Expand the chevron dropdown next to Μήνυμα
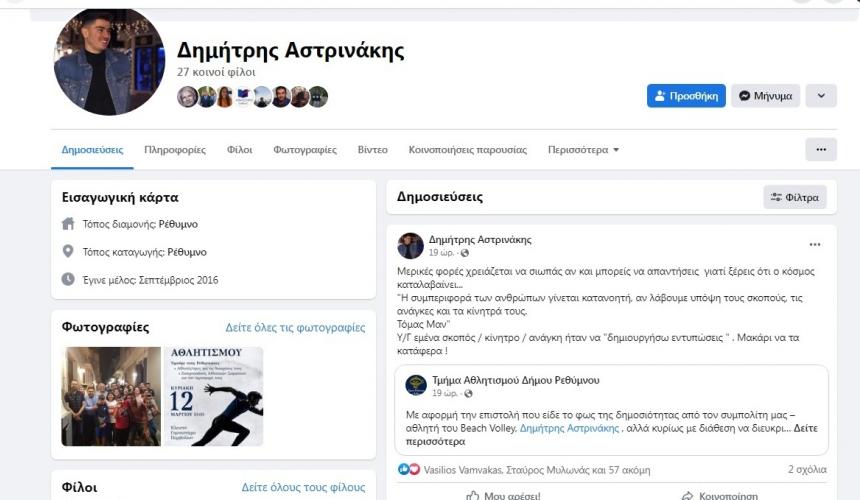The image size is (860, 500). point(821,96)
